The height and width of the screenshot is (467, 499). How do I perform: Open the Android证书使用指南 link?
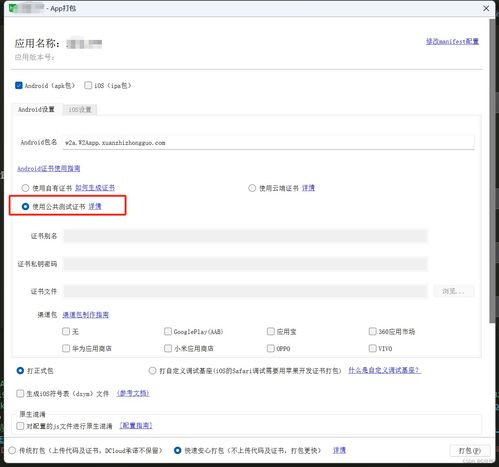pos(49,168)
